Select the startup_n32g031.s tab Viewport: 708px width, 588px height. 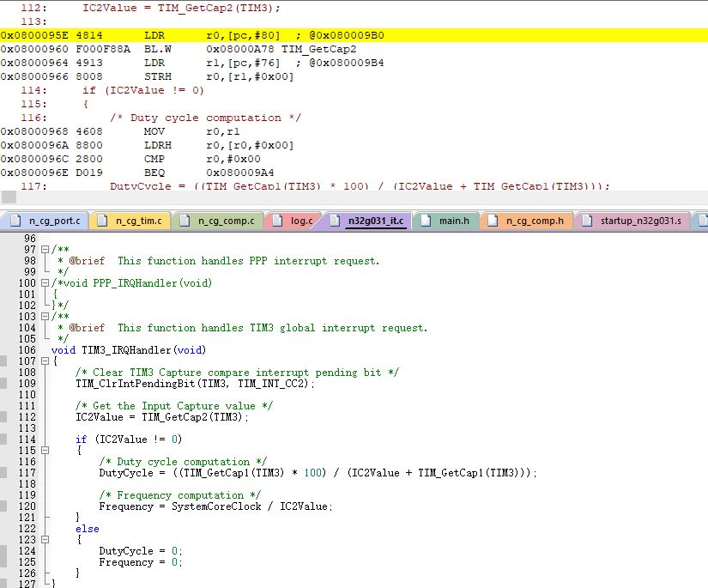point(632,221)
